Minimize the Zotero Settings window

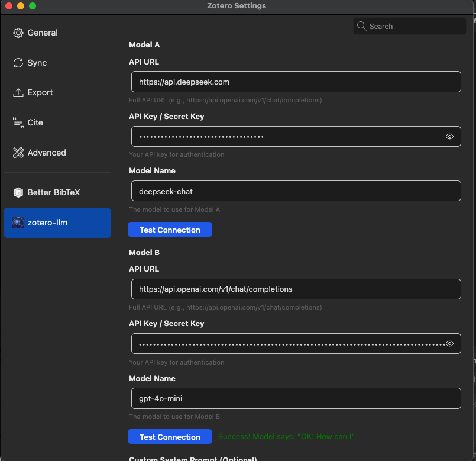tap(21, 6)
